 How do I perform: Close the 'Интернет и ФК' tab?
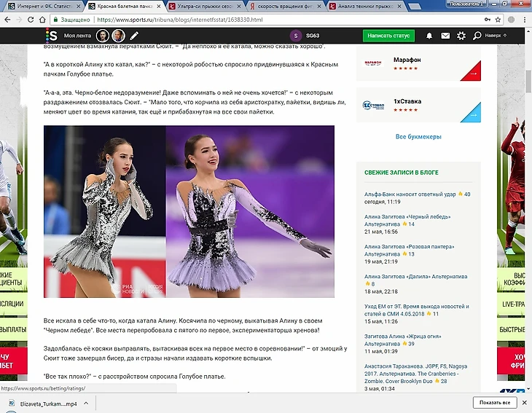coord(79,6)
